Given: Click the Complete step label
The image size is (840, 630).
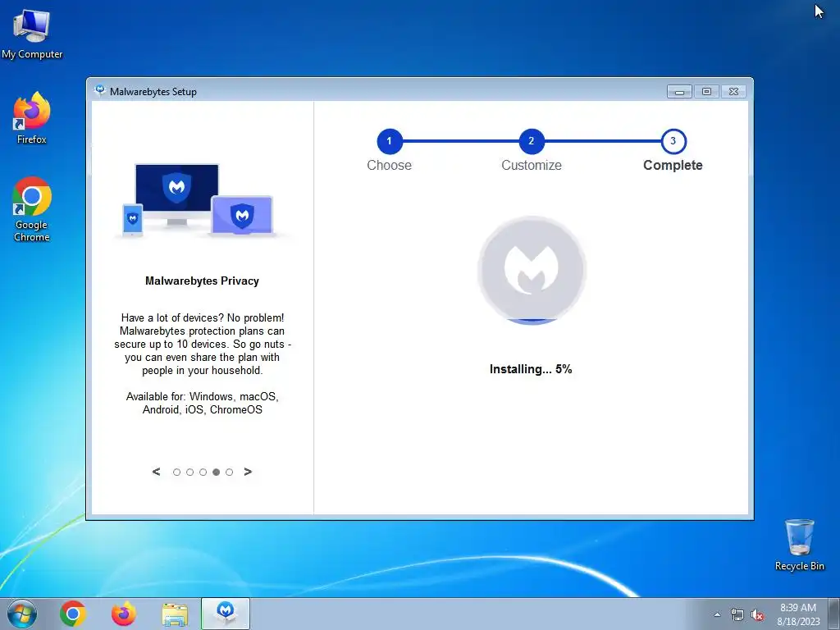Looking at the screenshot, I should (673, 165).
